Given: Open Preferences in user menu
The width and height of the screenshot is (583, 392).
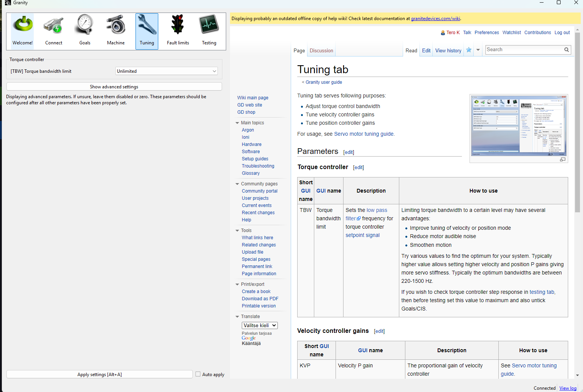Looking at the screenshot, I should click(x=487, y=33).
